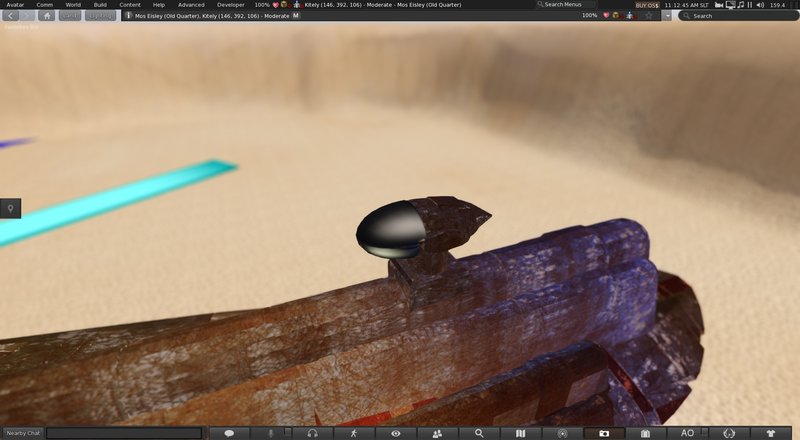This screenshot has width=800, height=440.
Task: Go to home location with the house icon
Action: coord(46,16)
